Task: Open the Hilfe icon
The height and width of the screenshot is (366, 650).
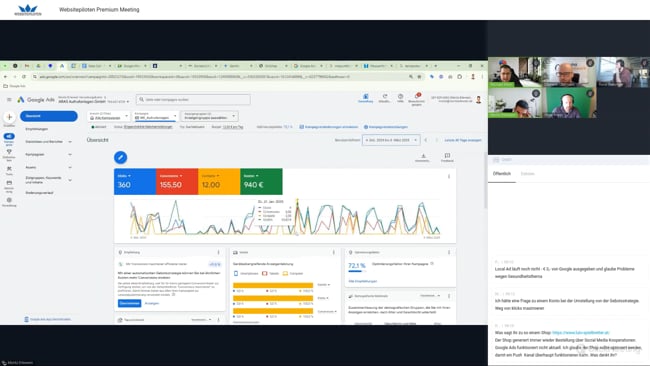Action: point(400,96)
